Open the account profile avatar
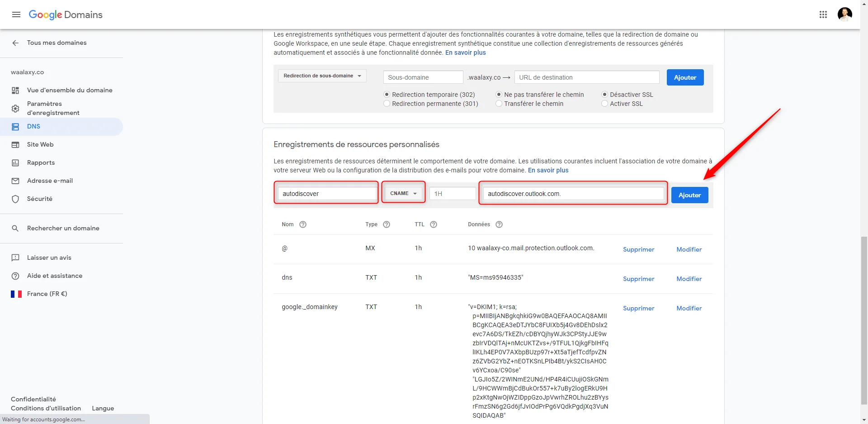This screenshot has height=424, width=868. (844, 14)
